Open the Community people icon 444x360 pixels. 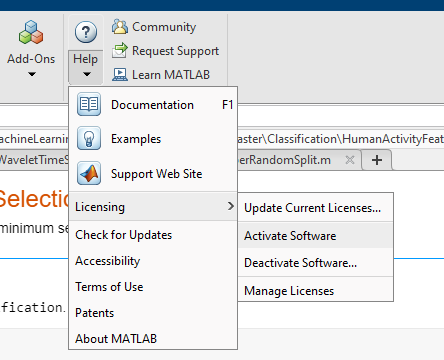point(120,27)
